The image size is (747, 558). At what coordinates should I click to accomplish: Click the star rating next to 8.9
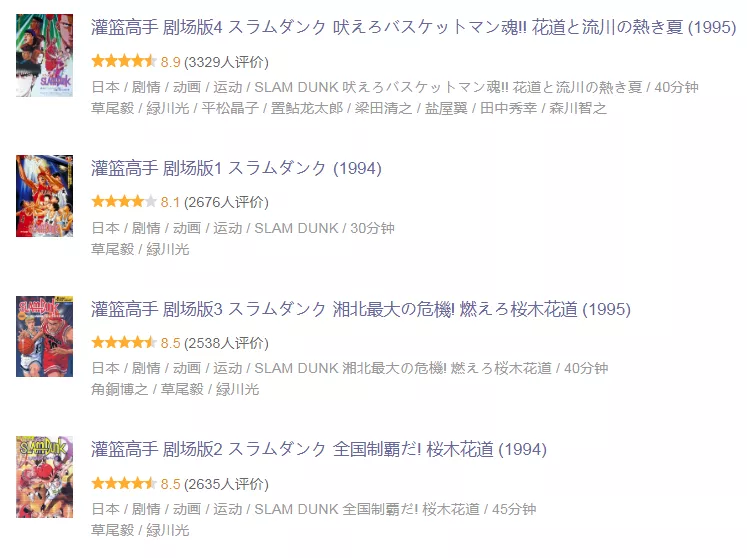pyautogui.click(x=123, y=62)
